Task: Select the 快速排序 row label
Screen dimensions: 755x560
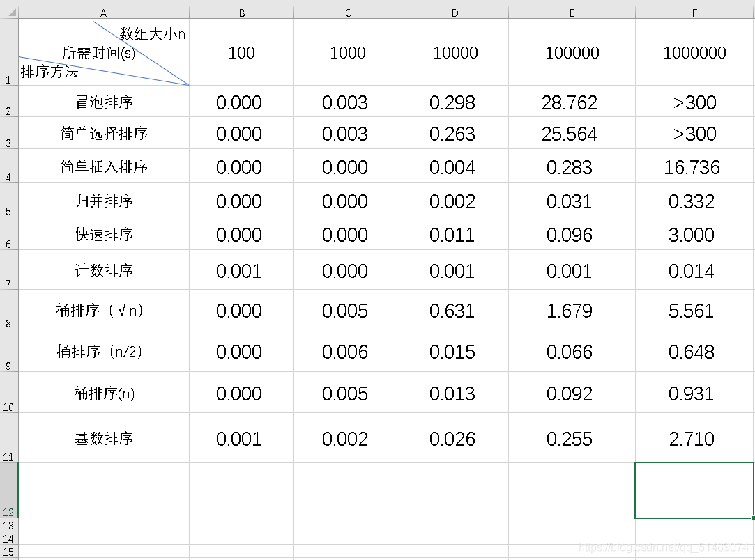Action: tap(103, 234)
